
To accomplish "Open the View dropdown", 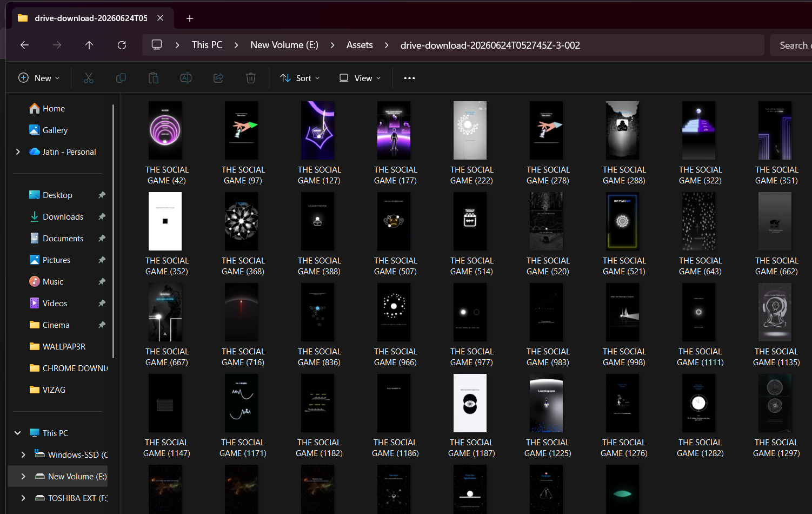I will [x=360, y=78].
